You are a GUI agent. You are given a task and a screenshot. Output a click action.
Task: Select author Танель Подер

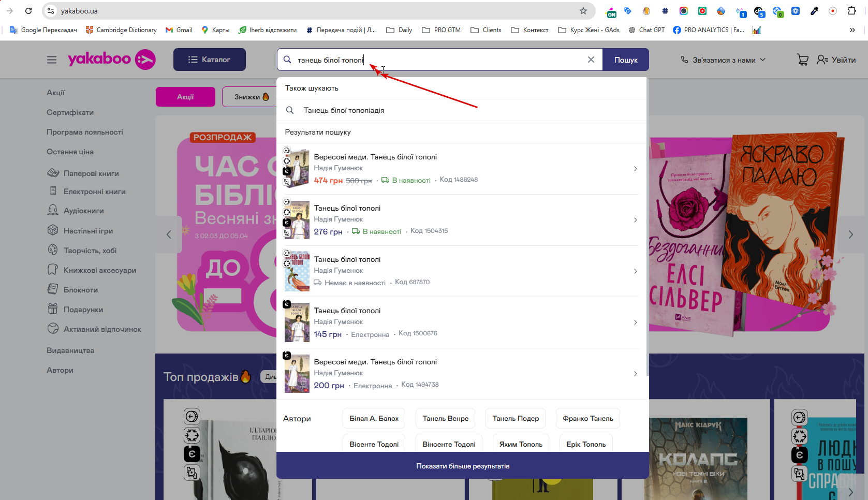(x=516, y=418)
